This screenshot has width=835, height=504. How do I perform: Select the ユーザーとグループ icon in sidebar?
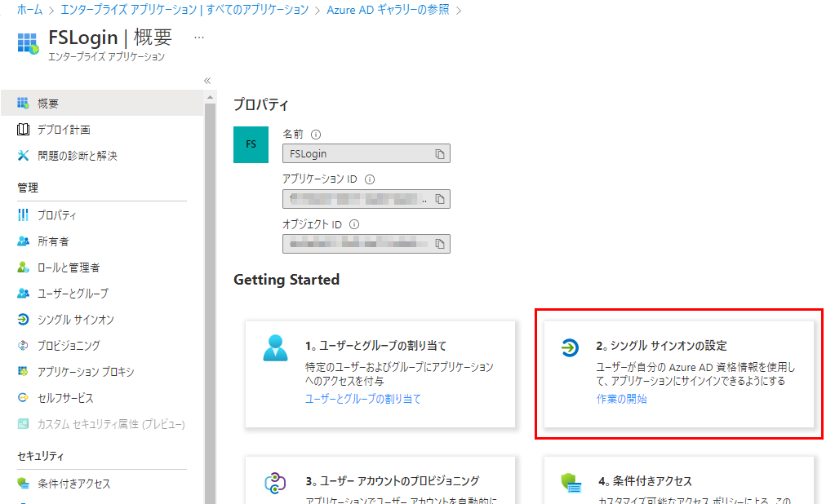[23, 294]
